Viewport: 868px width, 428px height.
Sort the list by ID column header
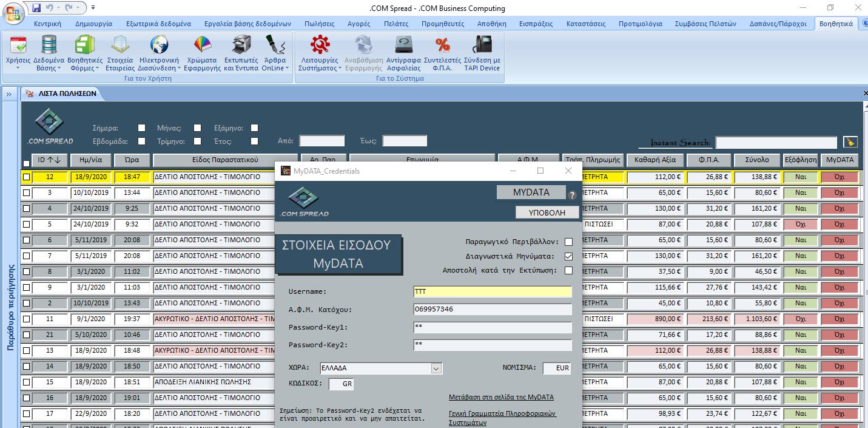(x=49, y=160)
